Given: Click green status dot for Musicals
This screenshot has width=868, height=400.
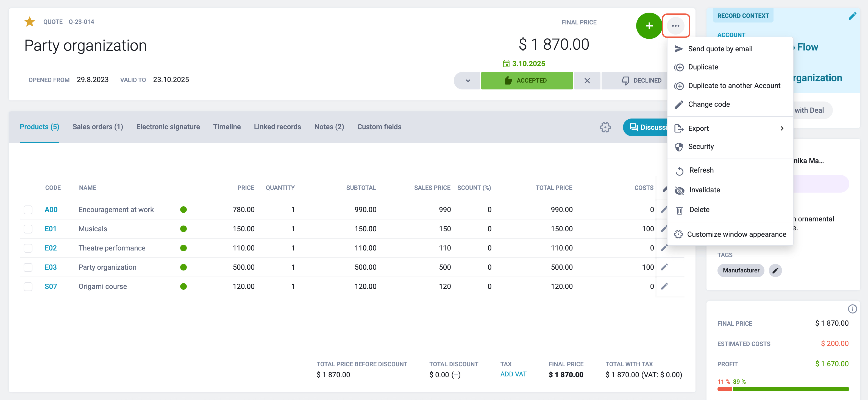Looking at the screenshot, I should pyautogui.click(x=183, y=229).
